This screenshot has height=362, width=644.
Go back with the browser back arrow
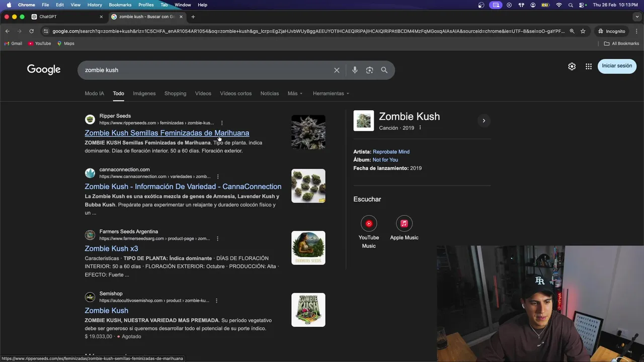click(x=7, y=31)
